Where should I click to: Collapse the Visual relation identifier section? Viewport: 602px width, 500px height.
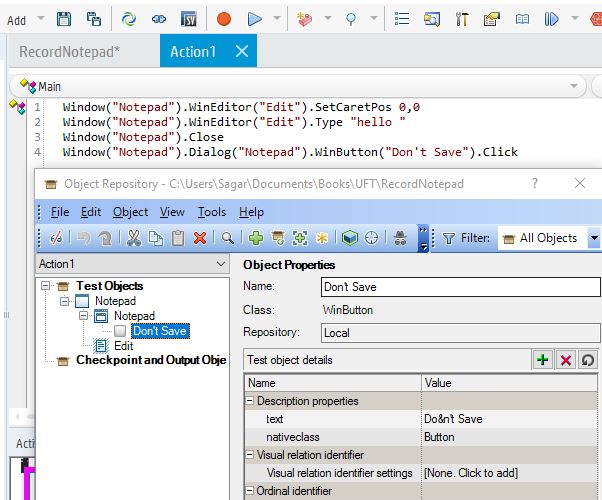click(250, 455)
